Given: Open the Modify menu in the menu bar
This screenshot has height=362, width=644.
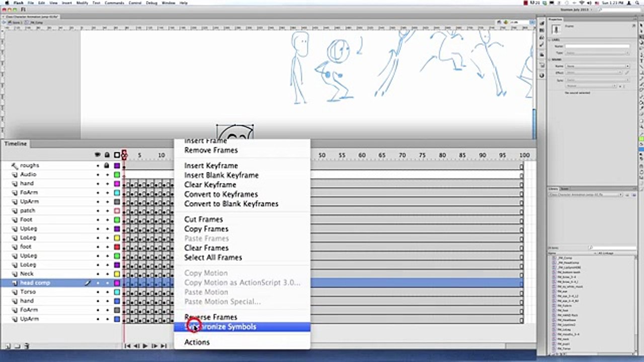Looking at the screenshot, I should (x=82, y=3).
